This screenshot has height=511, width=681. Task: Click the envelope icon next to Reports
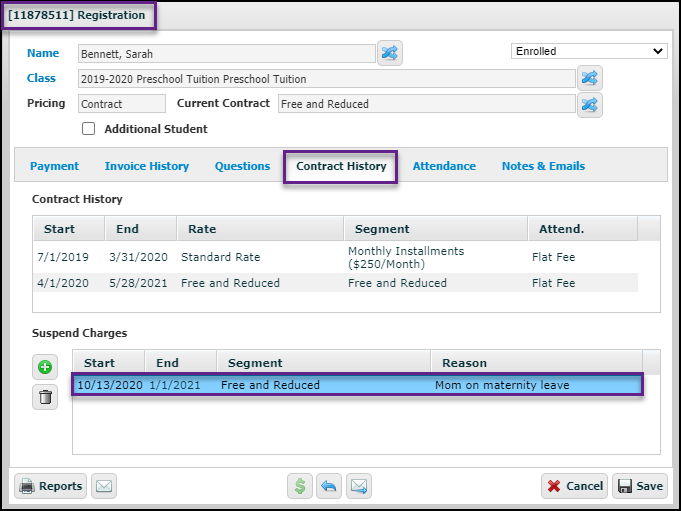pos(104,487)
